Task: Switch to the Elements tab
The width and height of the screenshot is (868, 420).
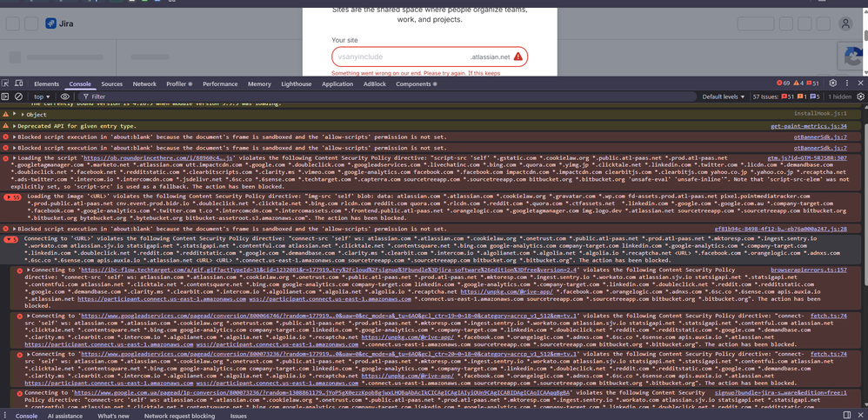Action: click(x=46, y=84)
